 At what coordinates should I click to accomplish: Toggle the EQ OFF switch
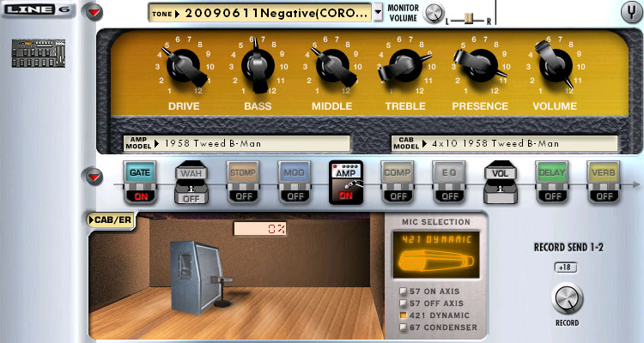[450, 196]
